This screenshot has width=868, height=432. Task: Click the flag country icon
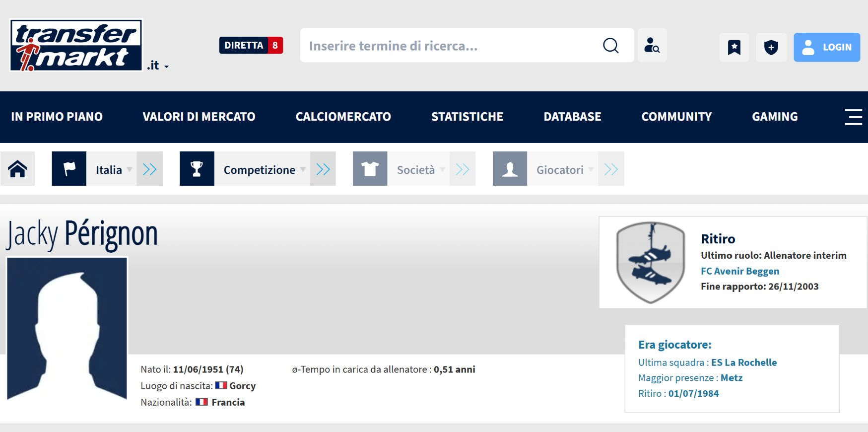(x=69, y=169)
